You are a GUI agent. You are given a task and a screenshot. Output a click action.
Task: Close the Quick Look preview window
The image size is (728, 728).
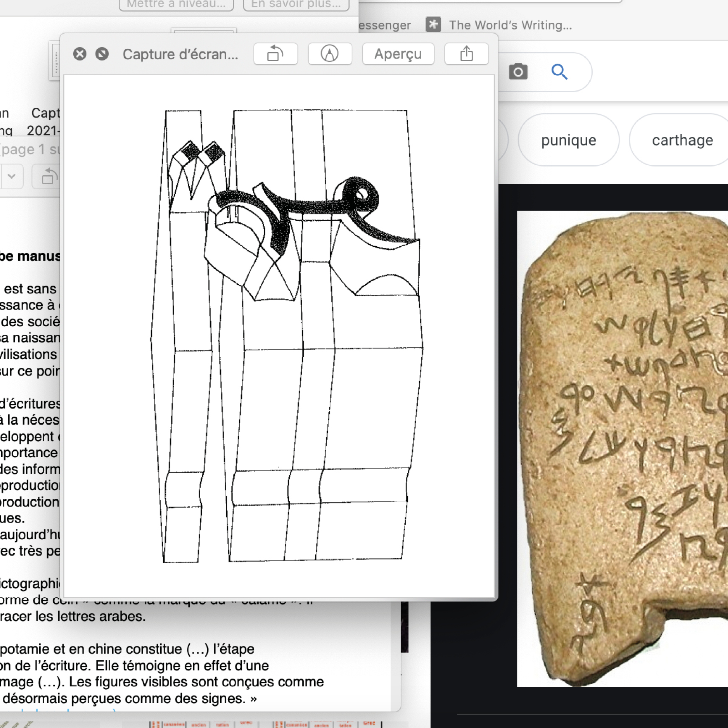point(80,54)
